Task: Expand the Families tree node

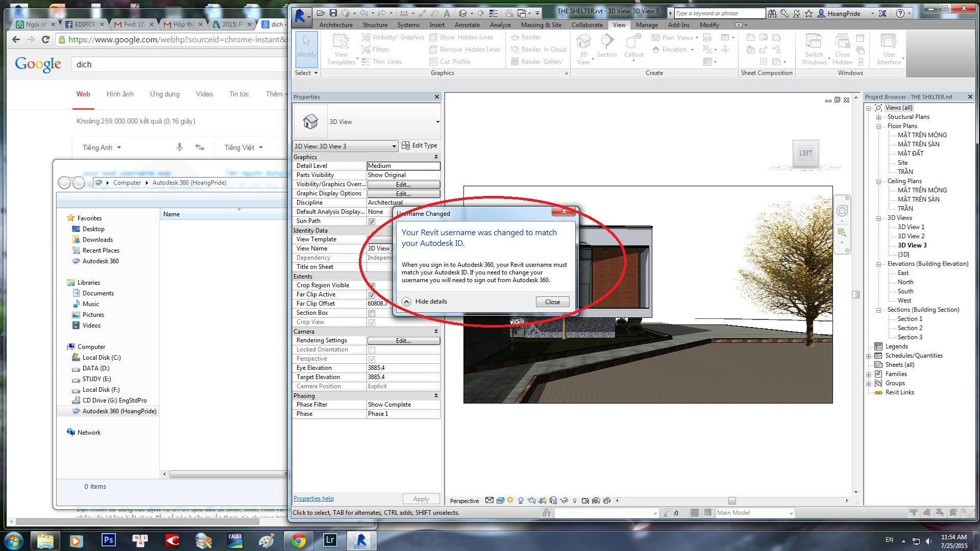Action: pos(868,374)
